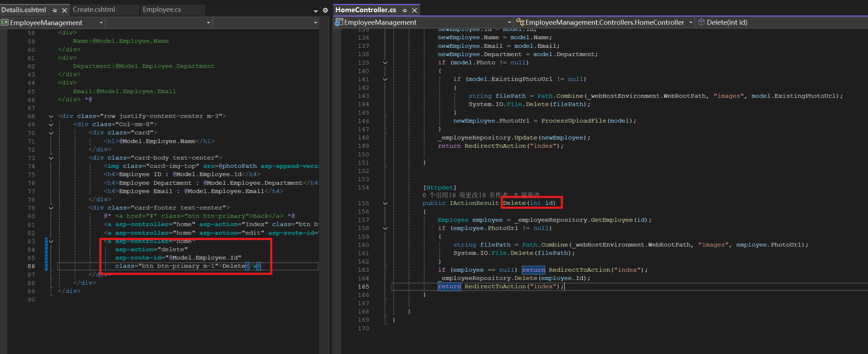Click the img card-img-top line 74
Screen dimensions: 868x354
pos(211,166)
